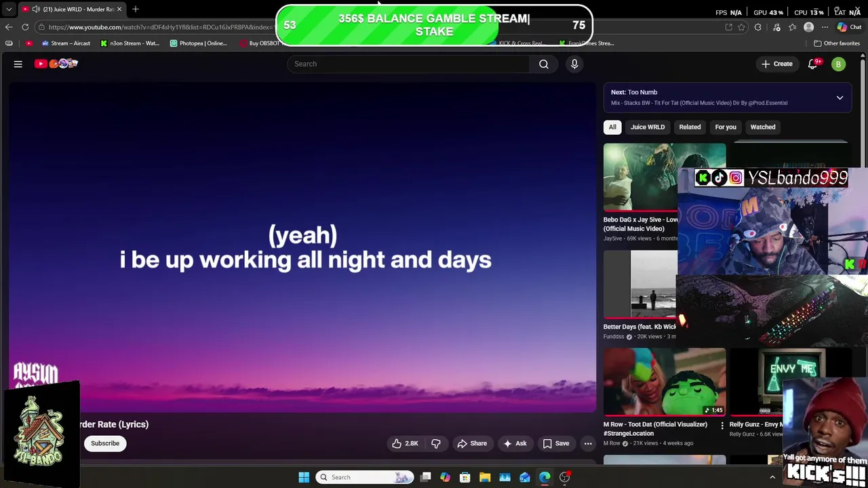868x488 pixels.
Task: Open File Explorer from taskbar
Action: pos(485,477)
